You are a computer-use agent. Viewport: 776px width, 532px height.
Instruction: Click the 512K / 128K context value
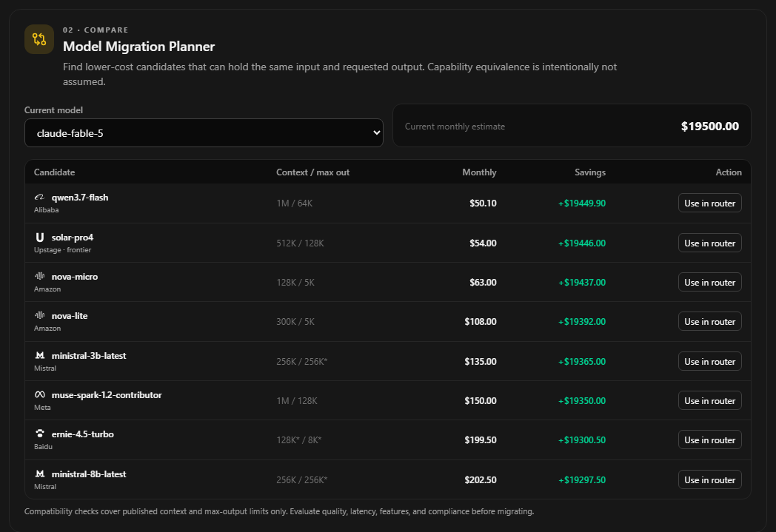[300, 243]
